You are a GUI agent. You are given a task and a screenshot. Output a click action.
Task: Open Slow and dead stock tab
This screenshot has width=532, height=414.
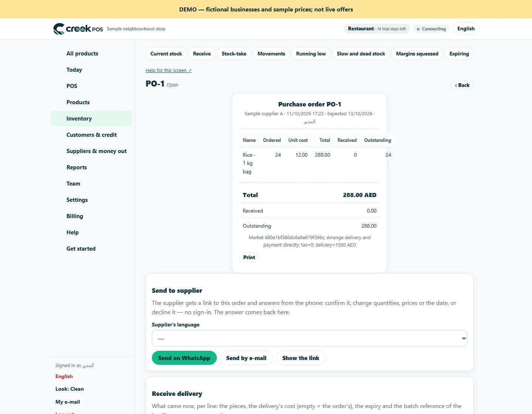tap(361, 54)
